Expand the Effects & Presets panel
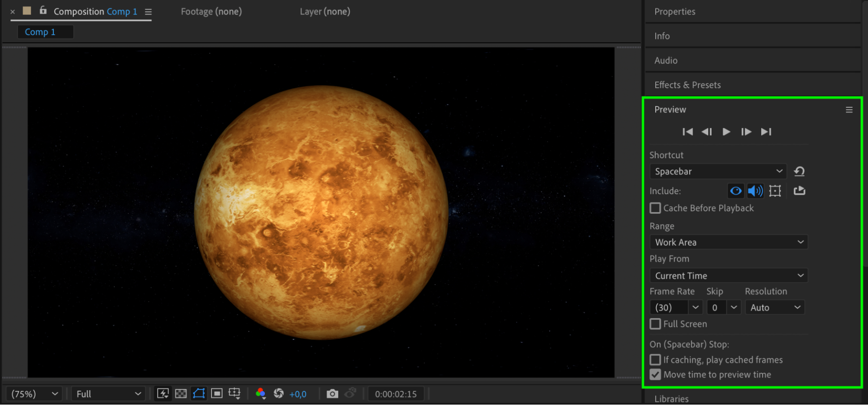The height and width of the screenshot is (405, 868). pyautogui.click(x=687, y=85)
